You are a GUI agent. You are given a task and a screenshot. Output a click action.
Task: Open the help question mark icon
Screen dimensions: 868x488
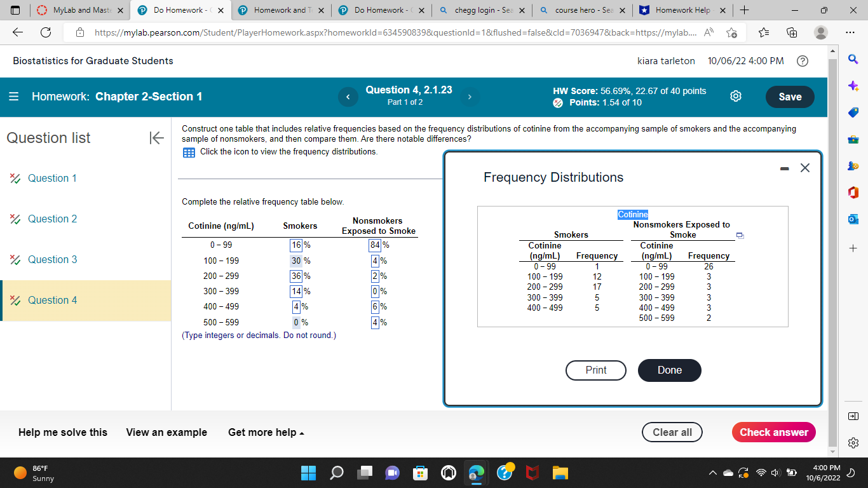tap(803, 61)
